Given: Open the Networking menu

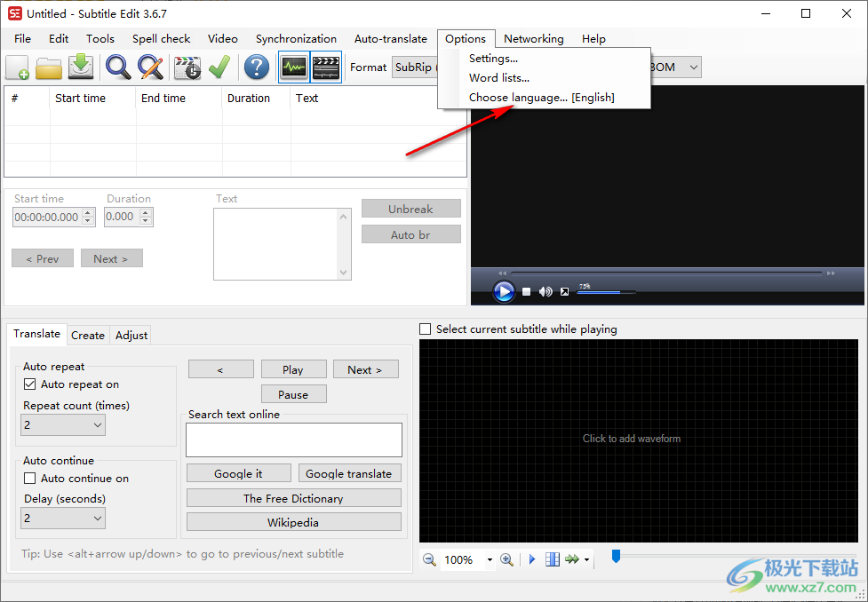Looking at the screenshot, I should (534, 39).
